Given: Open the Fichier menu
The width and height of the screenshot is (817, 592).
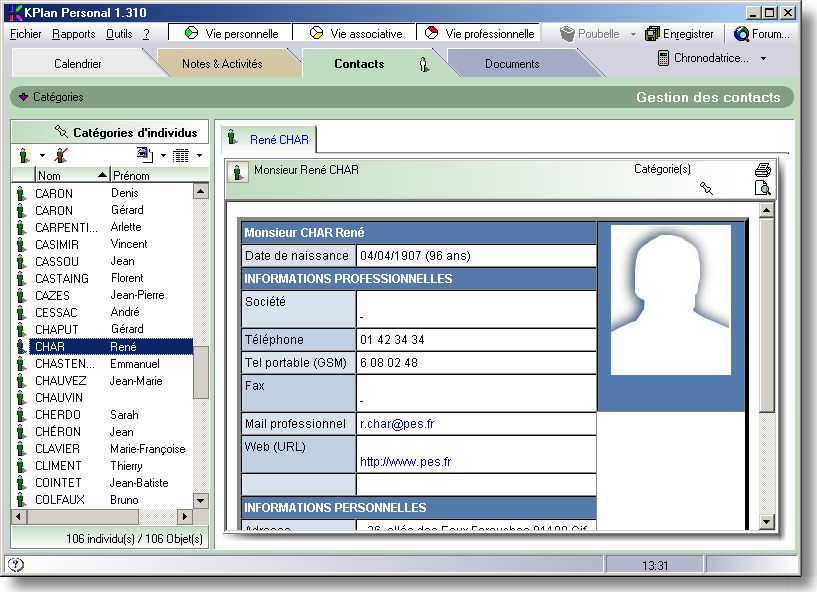Looking at the screenshot, I should 26,34.
